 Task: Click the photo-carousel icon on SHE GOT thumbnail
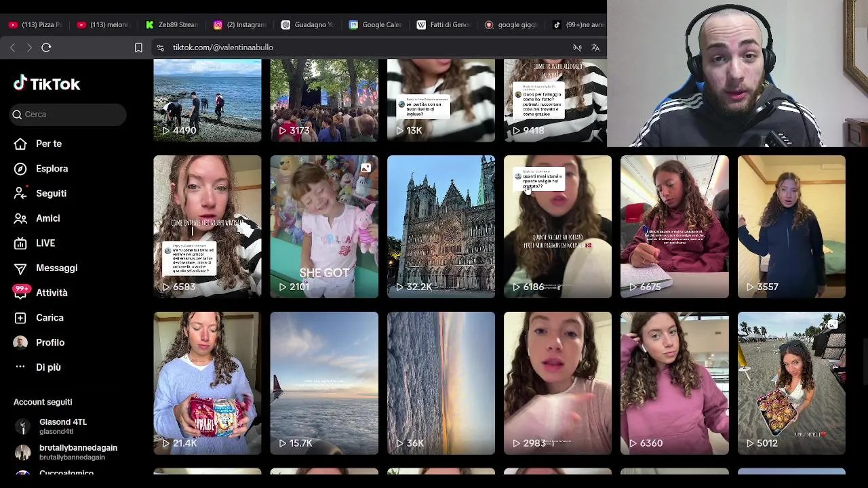[x=366, y=167]
